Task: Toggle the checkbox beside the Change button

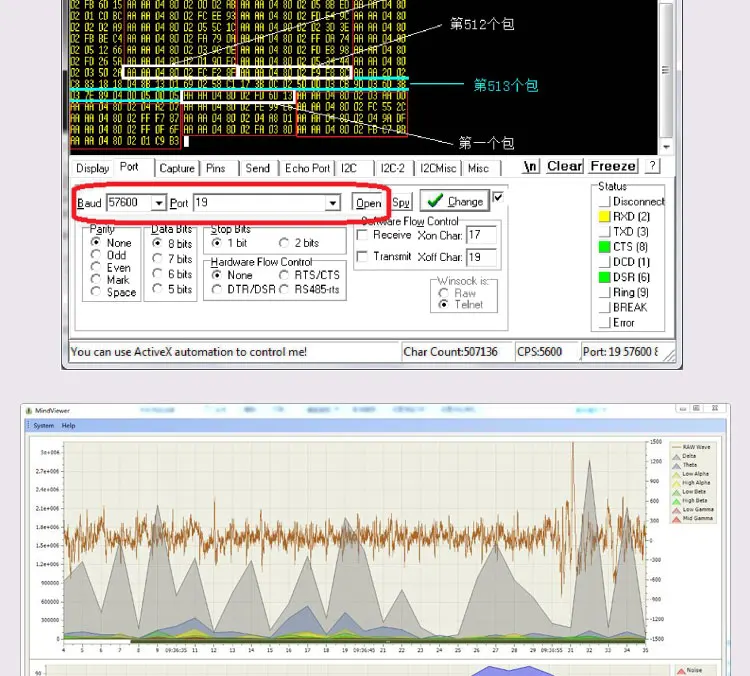Action: (498, 197)
